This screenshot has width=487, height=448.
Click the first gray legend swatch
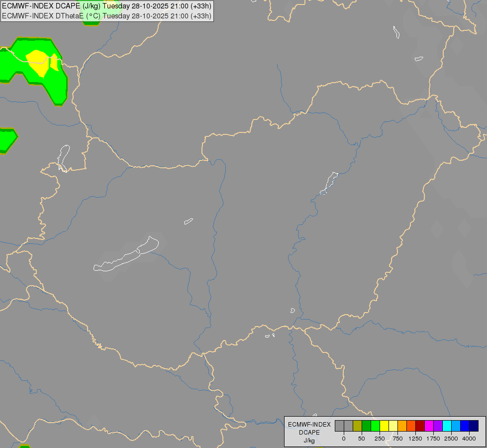(339, 426)
